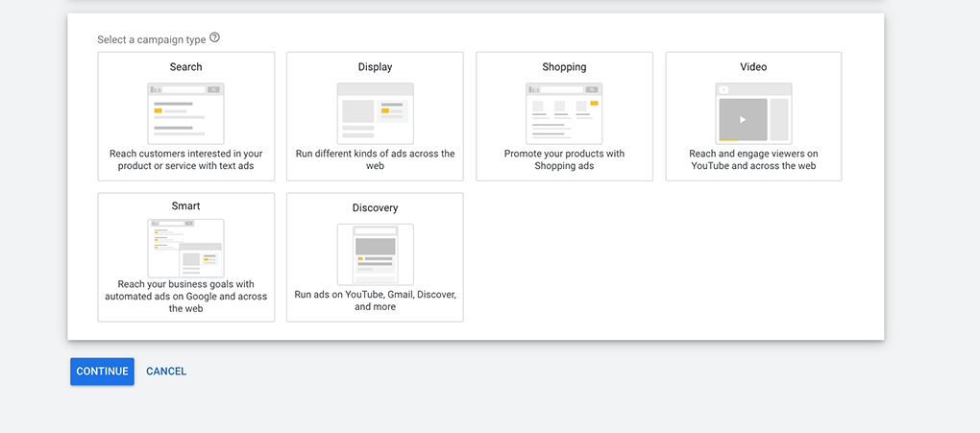Click 'Reach customers interested in your product' description
Viewport: 980px width, 433px height.
pos(185,160)
